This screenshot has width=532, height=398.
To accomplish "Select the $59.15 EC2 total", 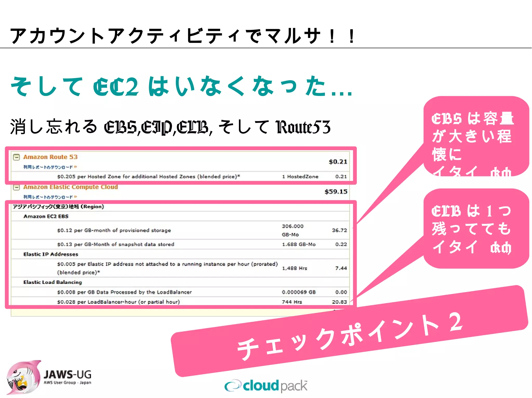I will point(336,191).
